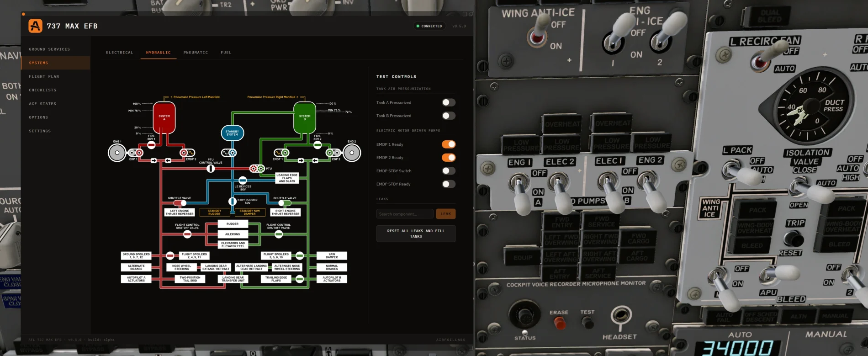This screenshot has height=356, width=868.
Task: Click the Search component field
Action: [x=405, y=214]
